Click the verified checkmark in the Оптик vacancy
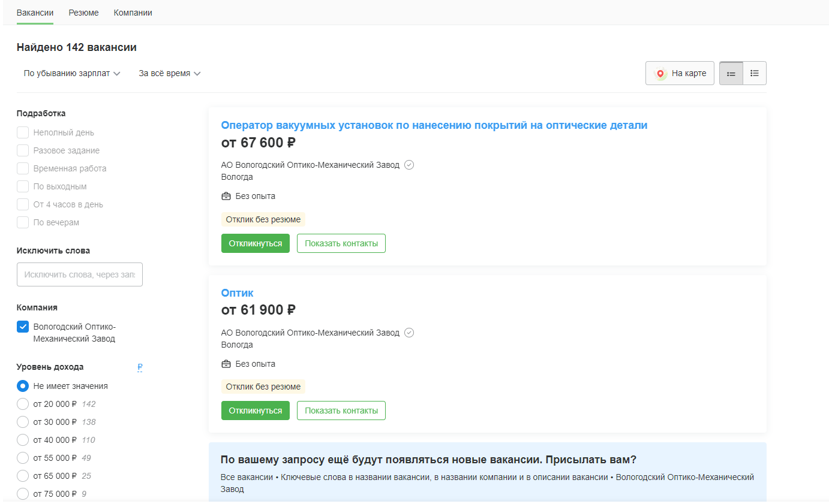The image size is (829, 504). tap(409, 333)
